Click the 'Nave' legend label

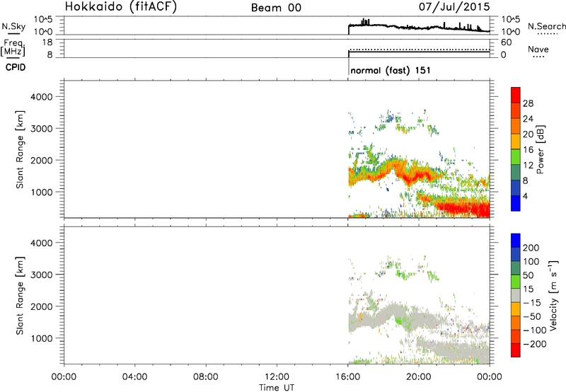[x=538, y=49]
